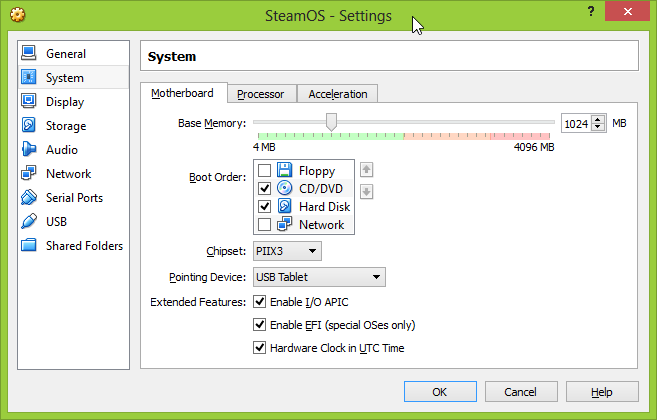Switch to the Acceleration tab
Image resolution: width=657 pixels, height=420 pixels.
coord(338,94)
